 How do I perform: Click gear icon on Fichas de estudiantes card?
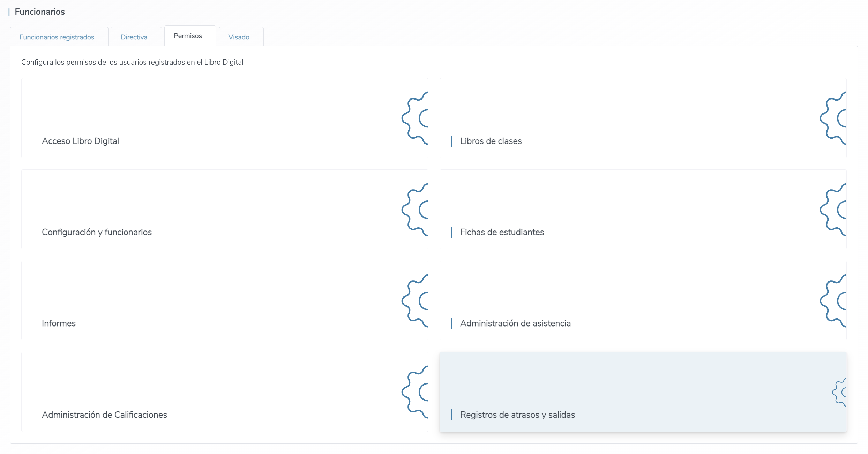[834, 210]
